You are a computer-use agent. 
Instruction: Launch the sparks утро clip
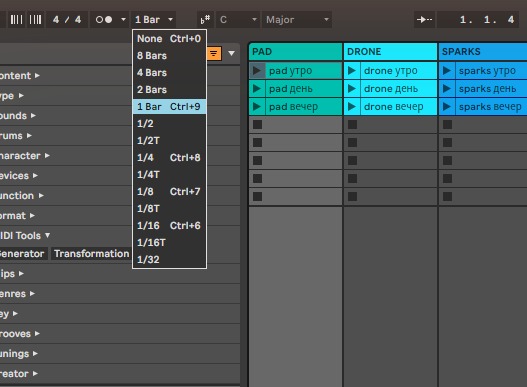(447, 71)
